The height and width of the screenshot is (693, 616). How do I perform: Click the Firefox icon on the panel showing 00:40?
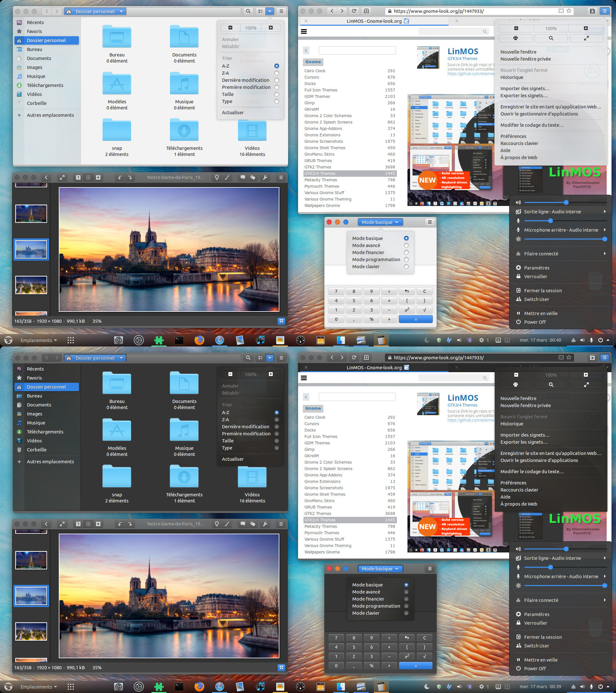[x=199, y=340]
